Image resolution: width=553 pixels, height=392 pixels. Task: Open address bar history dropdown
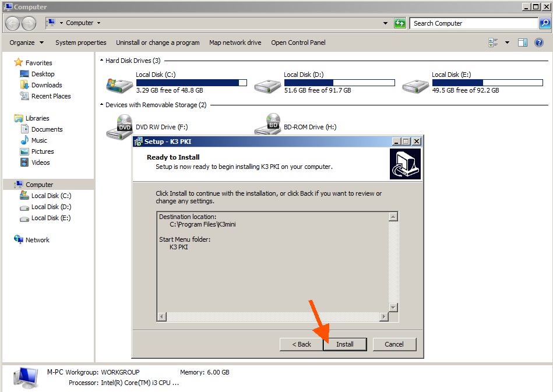[386, 23]
